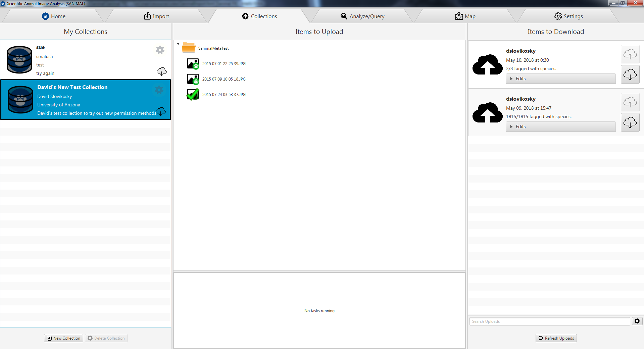
Task: Open the Settings tab
Action: [x=568, y=16]
